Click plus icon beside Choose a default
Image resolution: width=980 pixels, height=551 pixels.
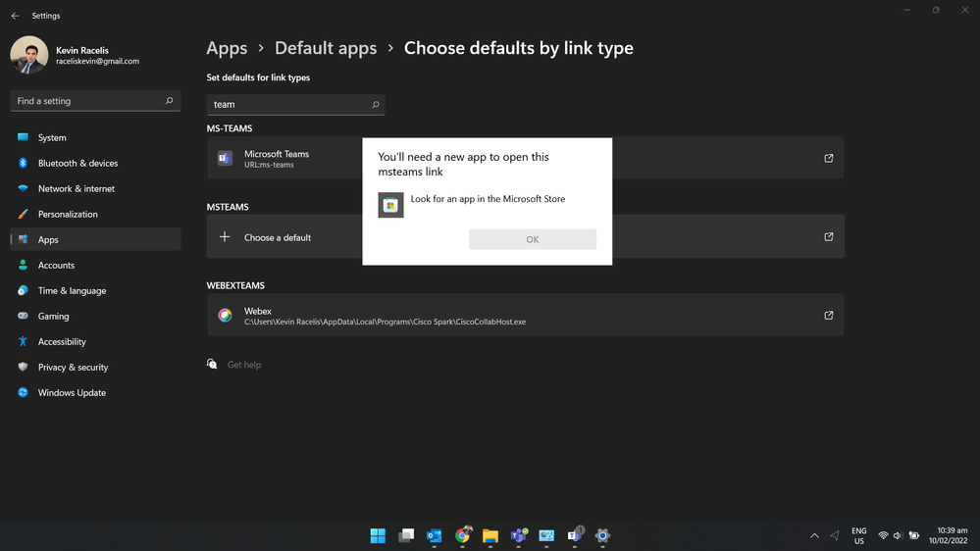[225, 236]
